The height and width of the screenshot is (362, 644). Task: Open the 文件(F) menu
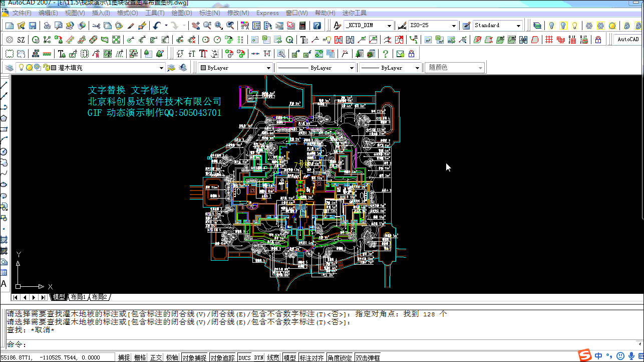(x=22, y=13)
